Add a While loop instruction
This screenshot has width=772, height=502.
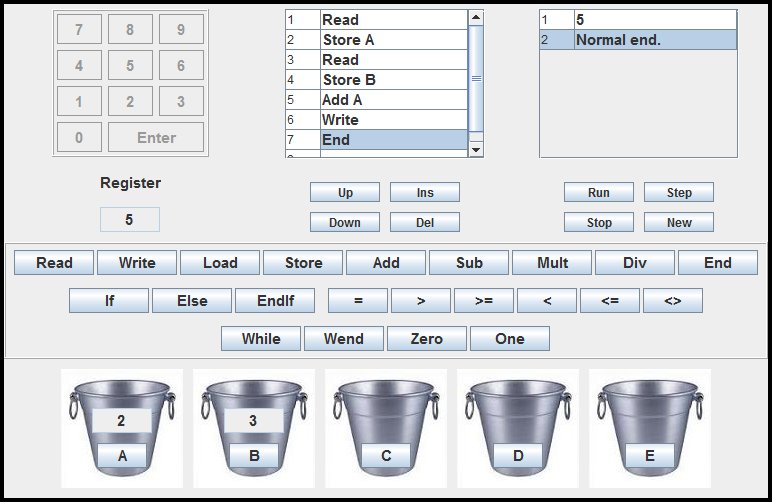(261, 339)
